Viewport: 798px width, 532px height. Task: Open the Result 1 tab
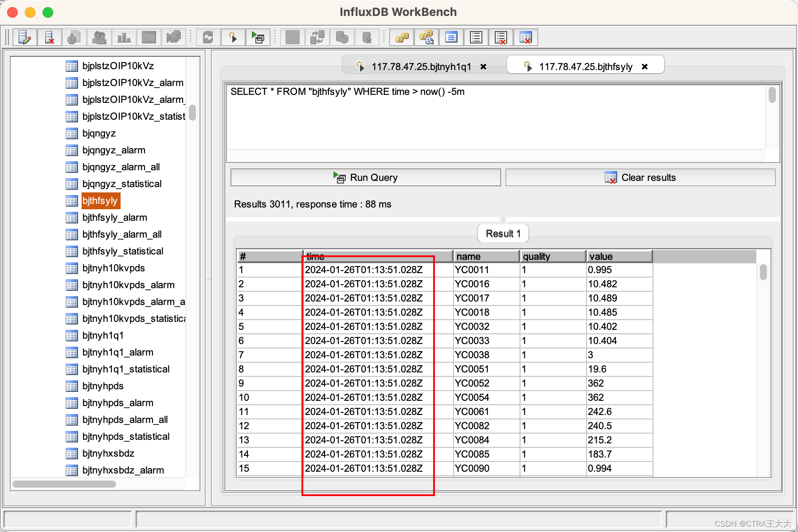pos(503,234)
